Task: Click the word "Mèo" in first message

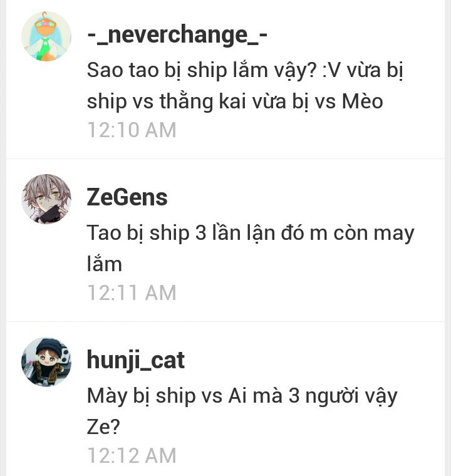Action: coord(362,101)
